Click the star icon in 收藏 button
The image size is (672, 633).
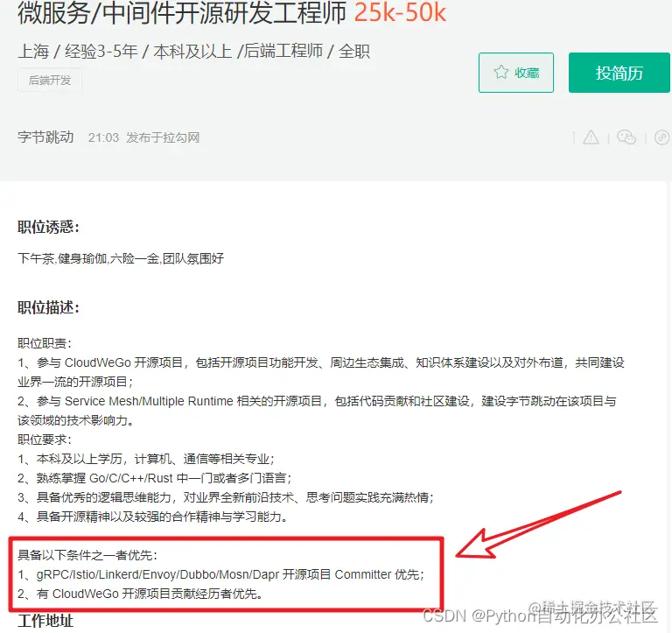coord(500,72)
